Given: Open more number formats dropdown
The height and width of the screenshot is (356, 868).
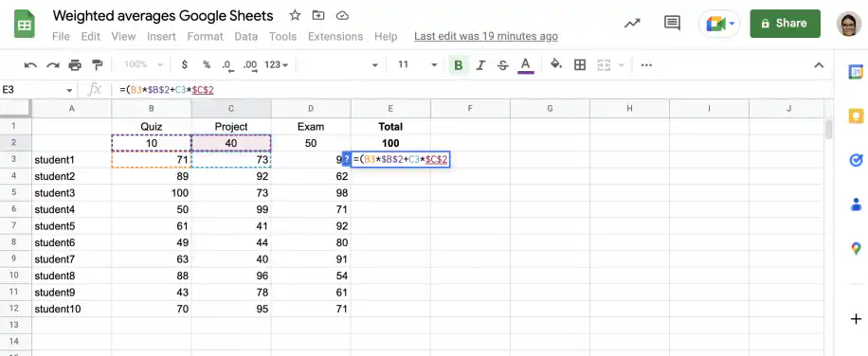Looking at the screenshot, I should coord(277,64).
